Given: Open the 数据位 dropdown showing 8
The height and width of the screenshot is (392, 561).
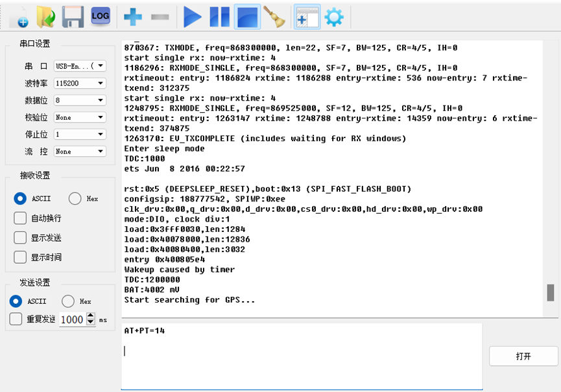Looking at the screenshot, I should click(80, 100).
